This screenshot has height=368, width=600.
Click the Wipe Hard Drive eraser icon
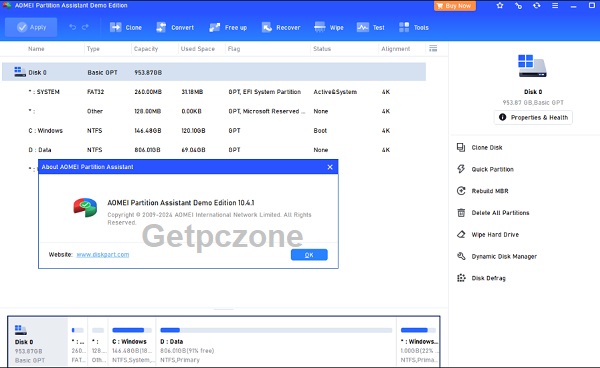click(x=461, y=234)
